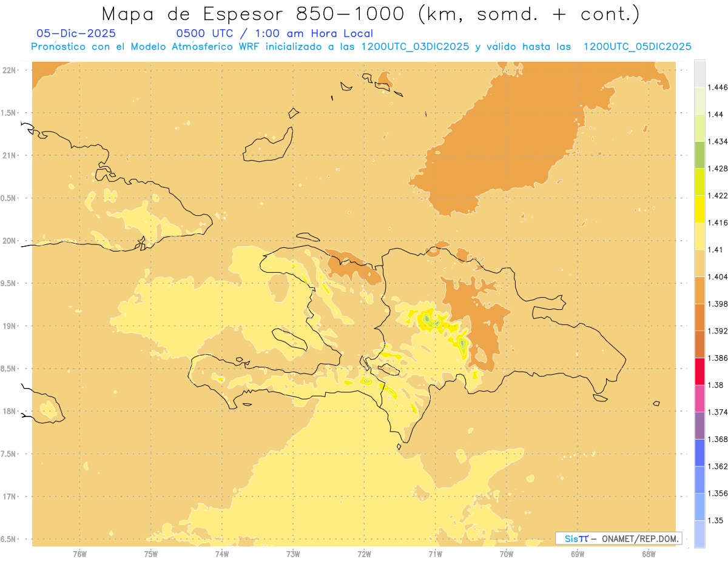Click the legend value '1.356'
The width and height of the screenshot is (728, 562).
pyautogui.click(x=718, y=493)
